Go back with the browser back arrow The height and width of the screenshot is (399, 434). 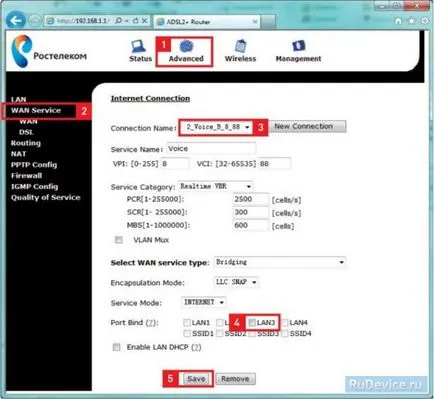click(15, 21)
